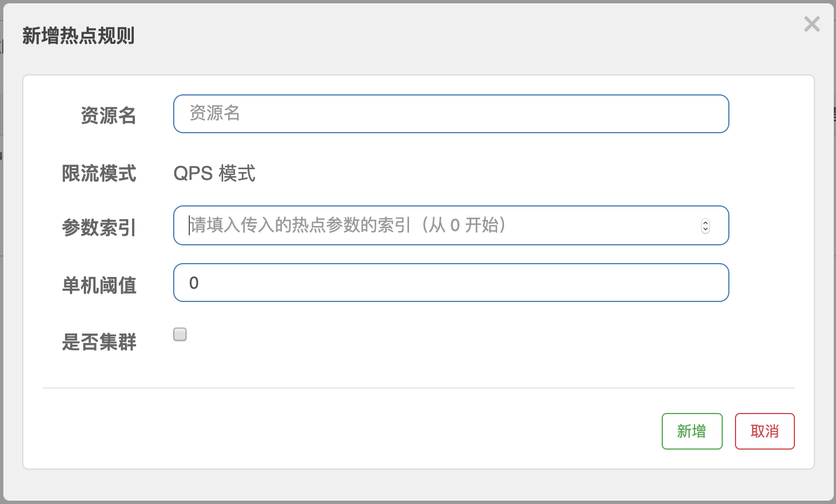Click the 资源名 field label

coord(108,115)
